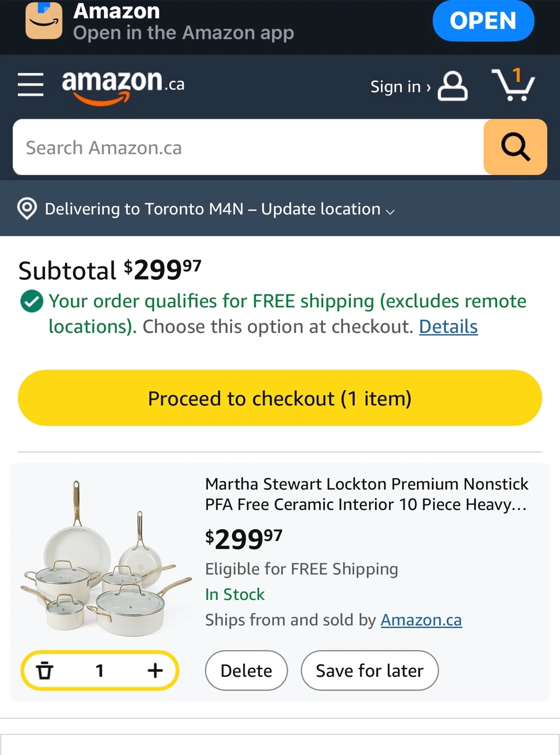Viewport: 560px width, 755px height.
Task: Click Proceed to checkout button
Action: coord(280,398)
